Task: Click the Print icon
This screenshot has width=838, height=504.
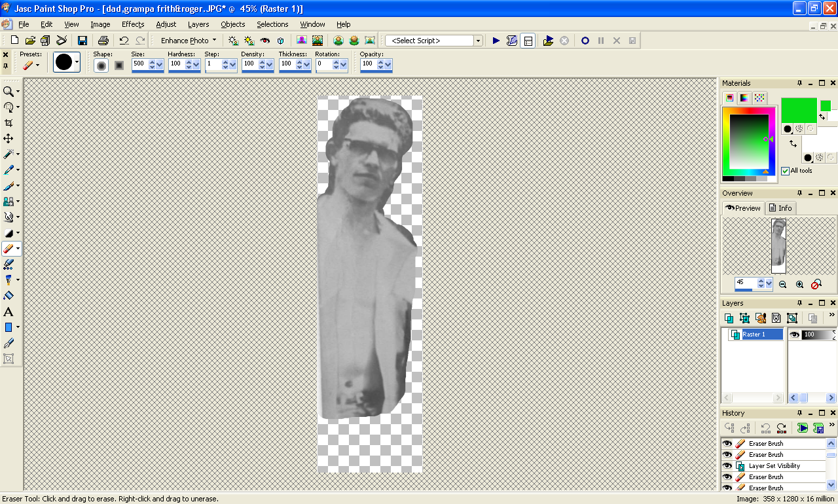Action: 103,41
